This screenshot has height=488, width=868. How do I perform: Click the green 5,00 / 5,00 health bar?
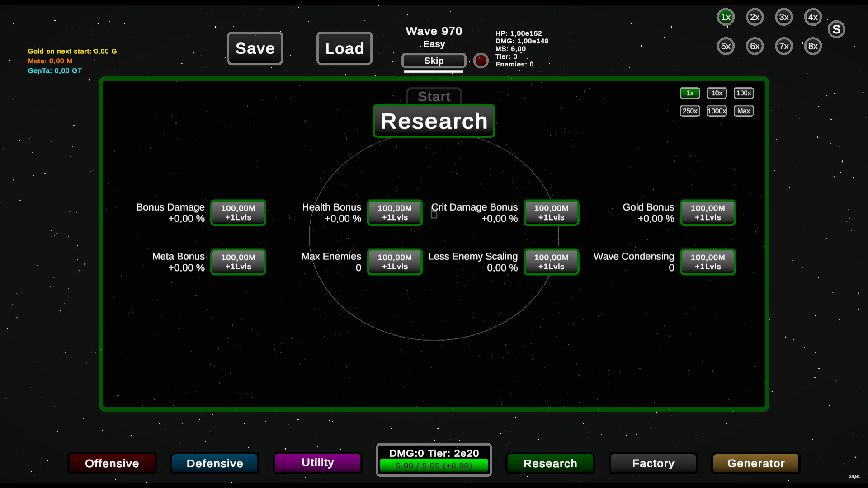point(434,465)
